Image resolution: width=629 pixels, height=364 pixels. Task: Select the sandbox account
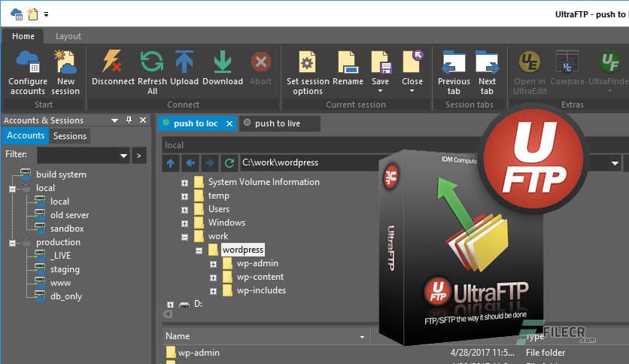(67, 229)
